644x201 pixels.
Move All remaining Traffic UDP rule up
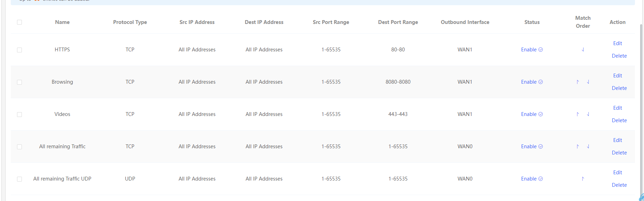[x=583, y=179]
